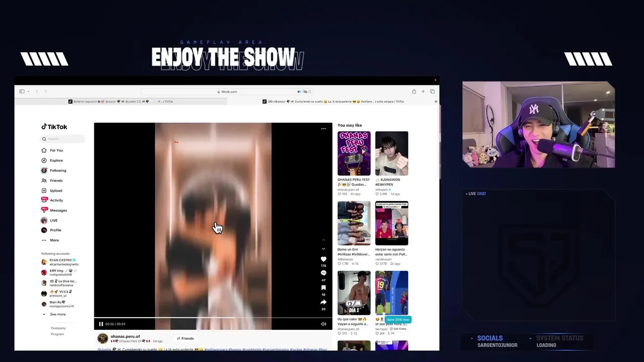Click the tiktok.com address bar

point(227,92)
